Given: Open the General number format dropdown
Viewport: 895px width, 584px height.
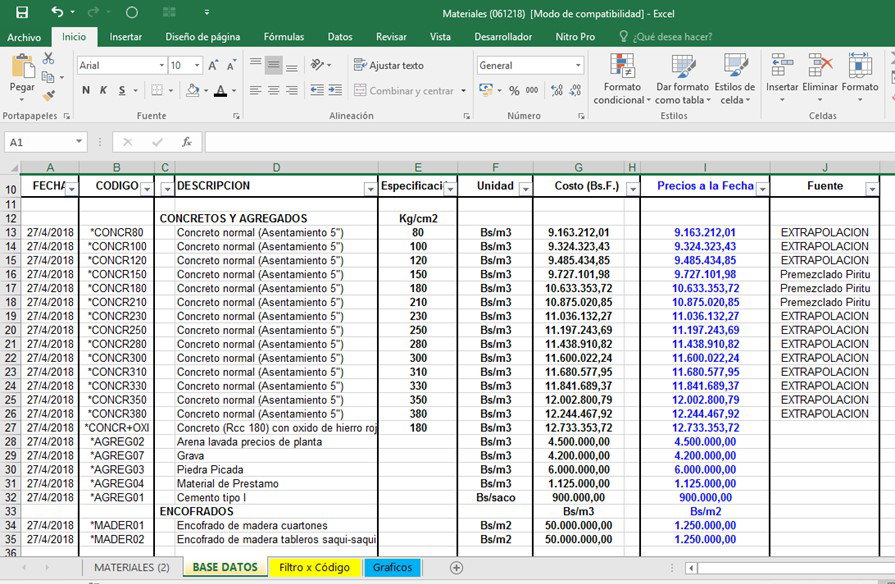Looking at the screenshot, I should coord(578,66).
